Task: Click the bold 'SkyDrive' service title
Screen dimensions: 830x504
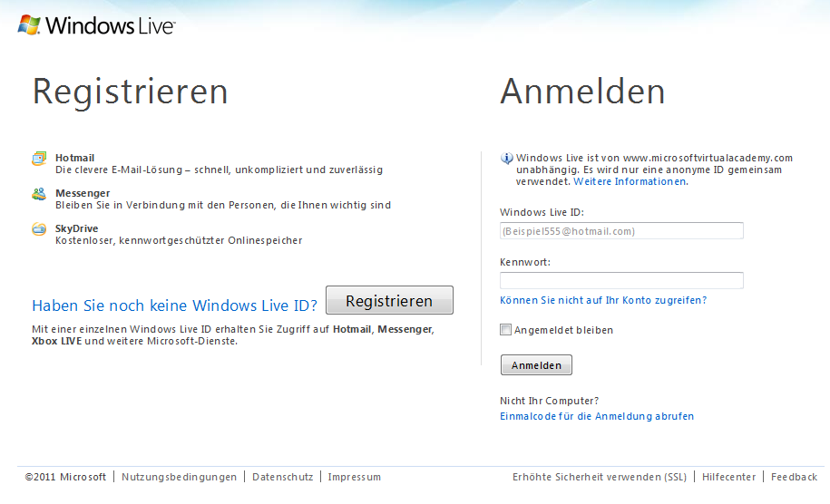Action: pos(77,228)
